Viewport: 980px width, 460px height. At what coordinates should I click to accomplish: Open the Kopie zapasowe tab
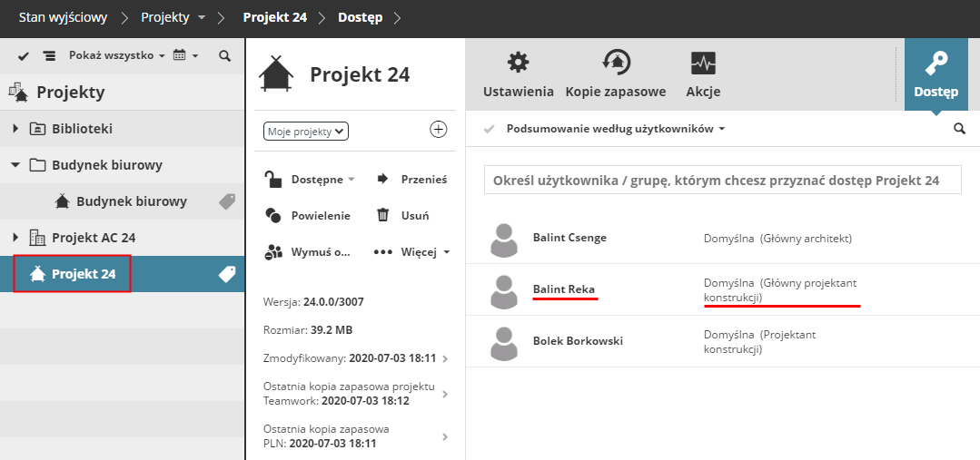[x=616, y=74]
